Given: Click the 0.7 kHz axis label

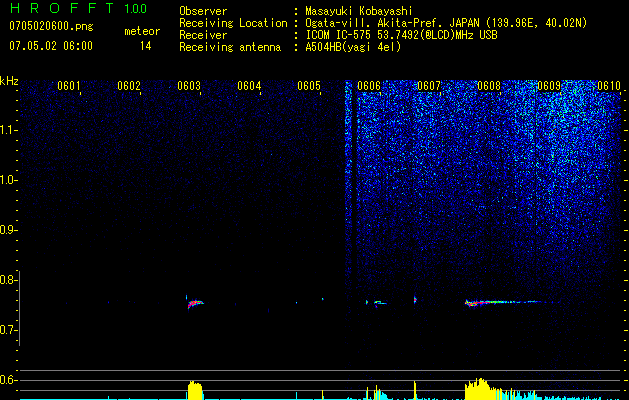Looking at the screenshot, I should click(x=8, y=330).
